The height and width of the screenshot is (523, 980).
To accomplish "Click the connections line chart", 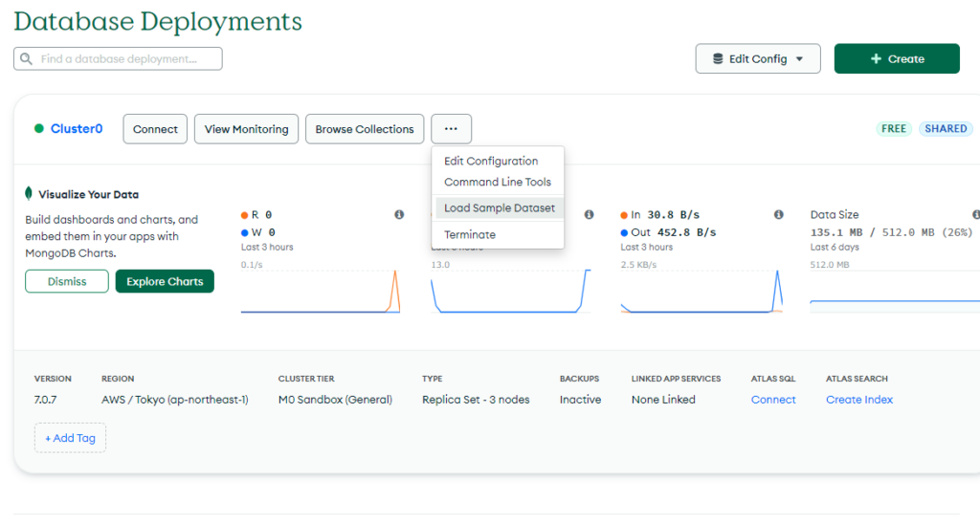I will (x=511, y=291).
